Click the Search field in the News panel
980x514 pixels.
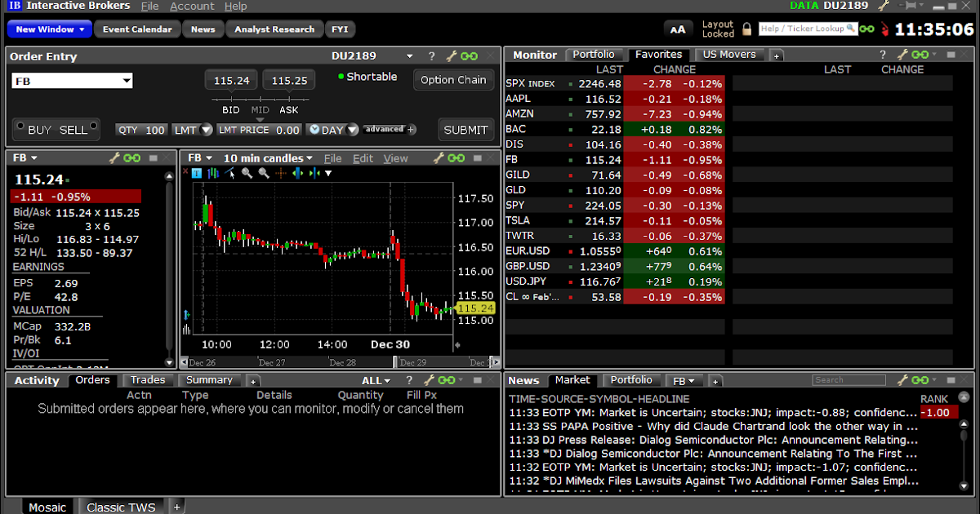click(848, 379)
